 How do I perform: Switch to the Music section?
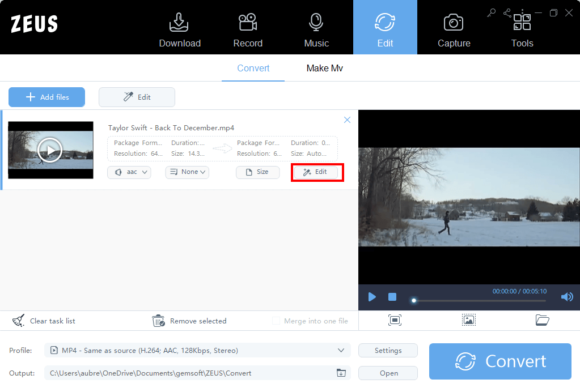coord(316,30)
